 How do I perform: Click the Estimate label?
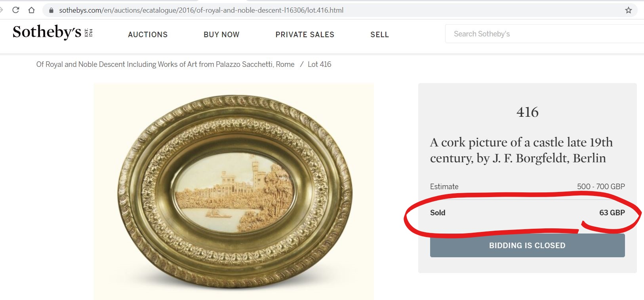[x=444, y=186]
